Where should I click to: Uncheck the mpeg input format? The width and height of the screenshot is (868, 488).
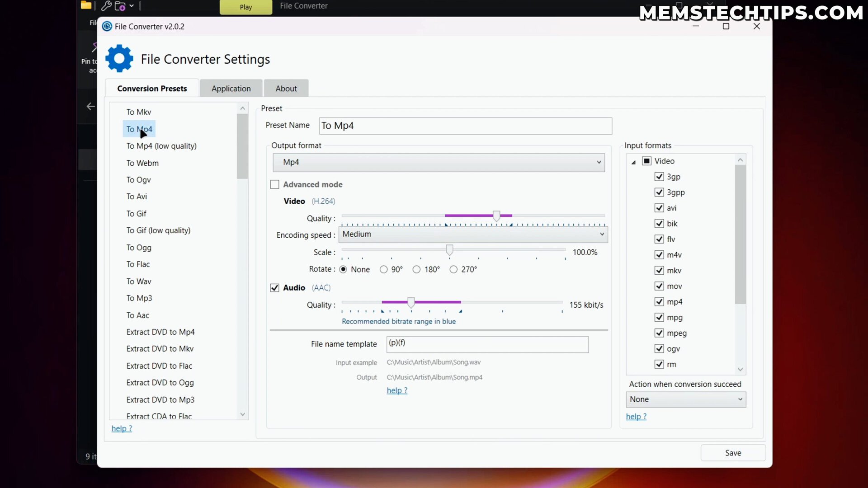click(x=659, y=333)
